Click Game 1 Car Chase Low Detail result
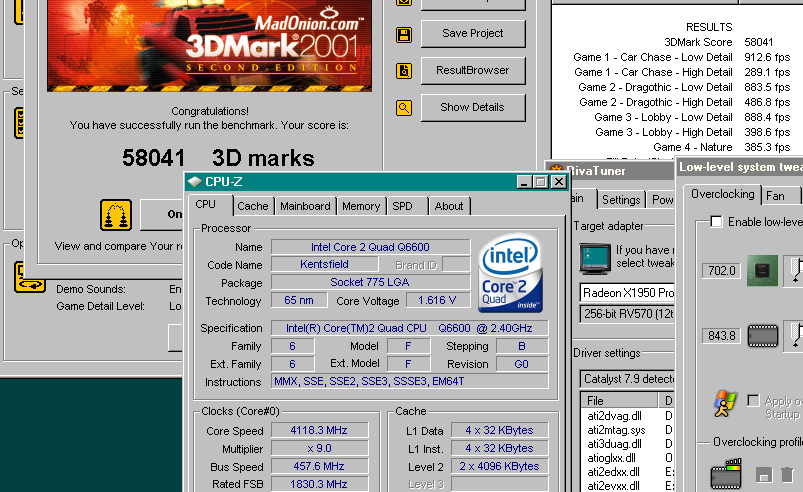Viewport: 803px width, 492px height. (x=682, y=57)
